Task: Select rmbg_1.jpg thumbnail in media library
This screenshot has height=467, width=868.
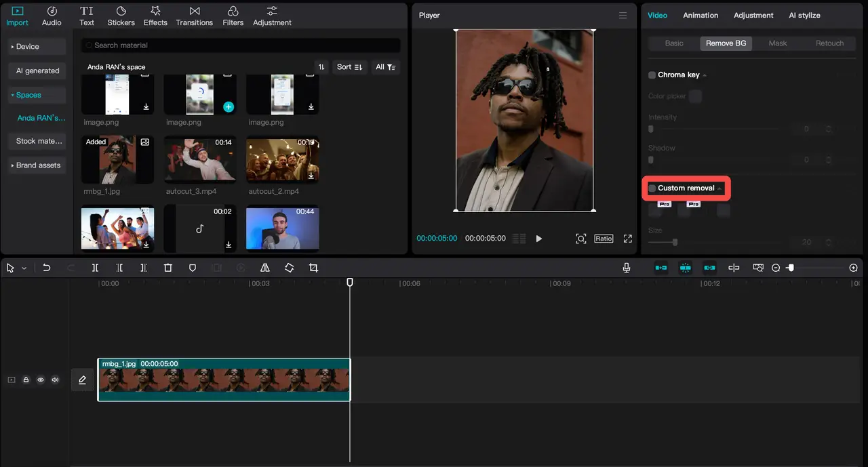Action: 118,160
